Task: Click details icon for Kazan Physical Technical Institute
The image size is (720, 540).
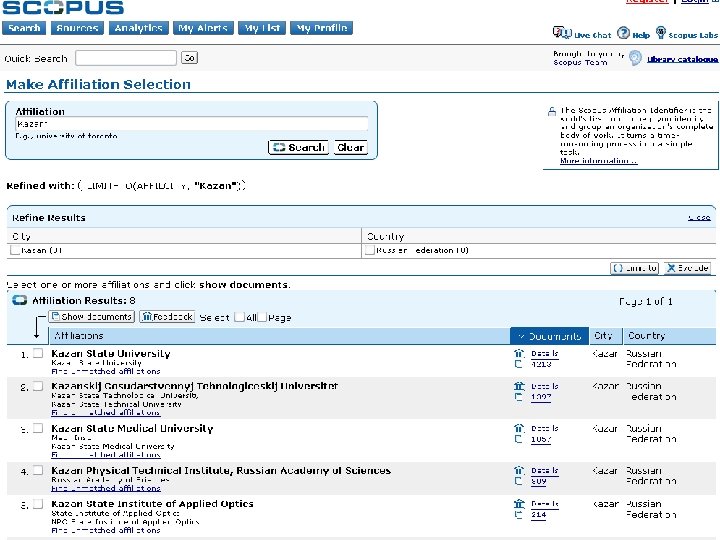Action: [x=519, y=470]
